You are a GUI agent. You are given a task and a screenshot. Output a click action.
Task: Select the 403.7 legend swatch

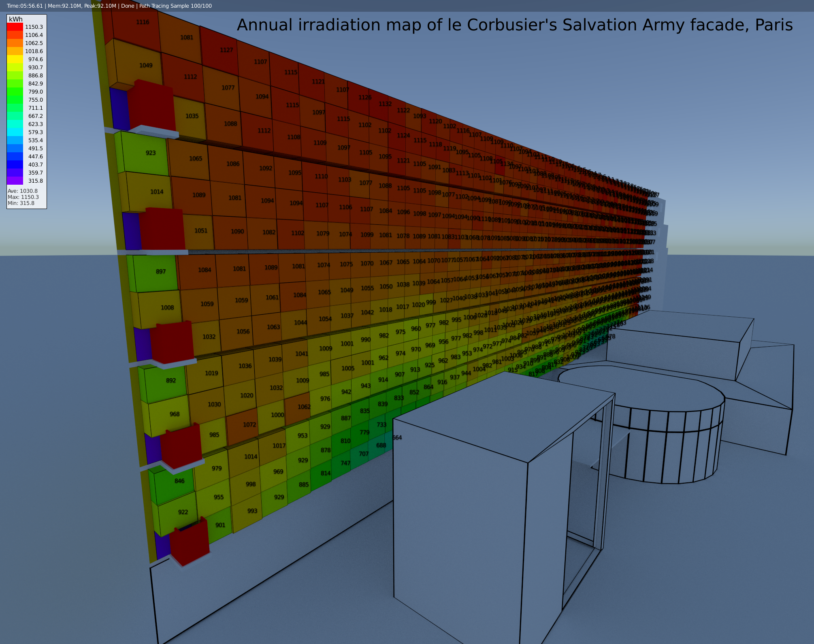point(15,164)
